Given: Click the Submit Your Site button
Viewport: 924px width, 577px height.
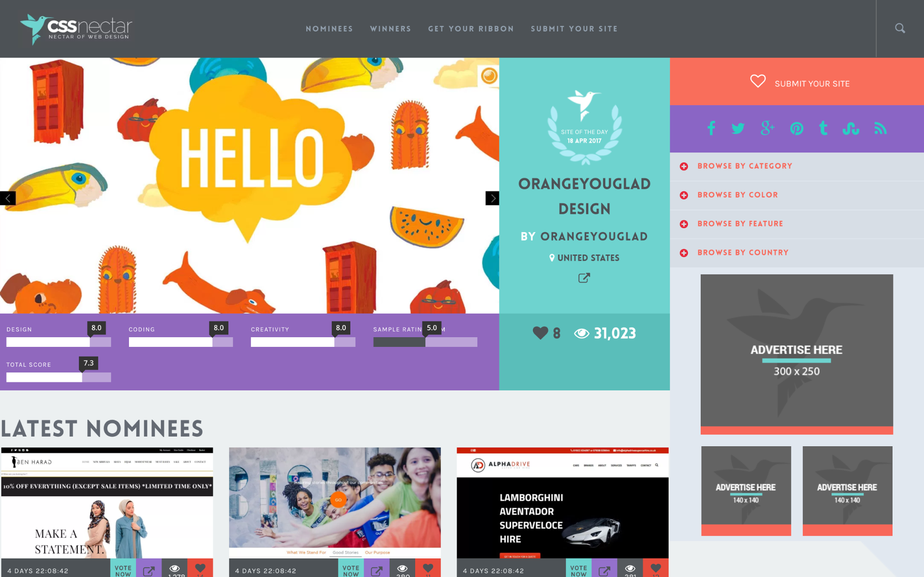Looking at the screenshot, I should [798, 82].
